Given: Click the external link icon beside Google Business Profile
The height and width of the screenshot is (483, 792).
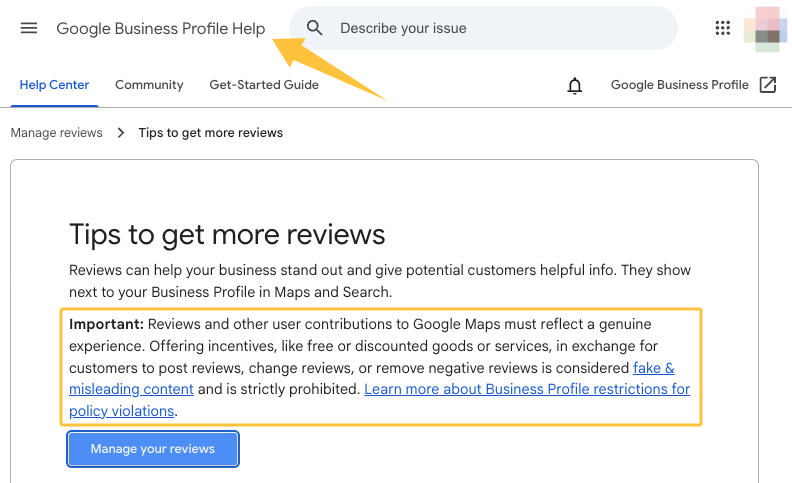Looking at the screenshot, I should [768, 85].
